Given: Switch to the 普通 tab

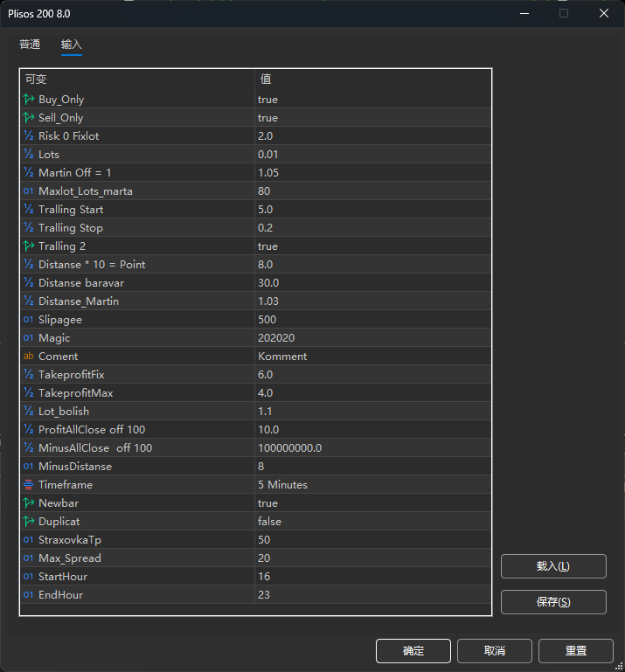Looking at the screenshot, I should tap(30, 45).
